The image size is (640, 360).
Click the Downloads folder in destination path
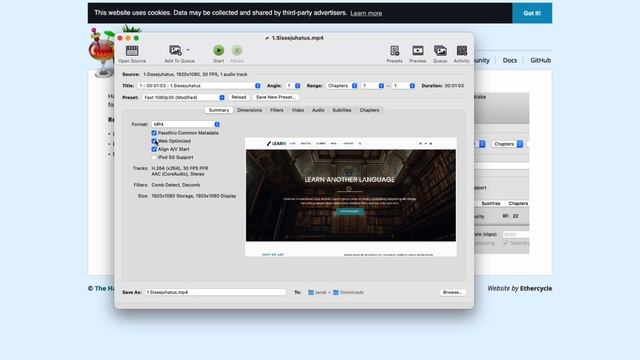click(x=348, y=292)
